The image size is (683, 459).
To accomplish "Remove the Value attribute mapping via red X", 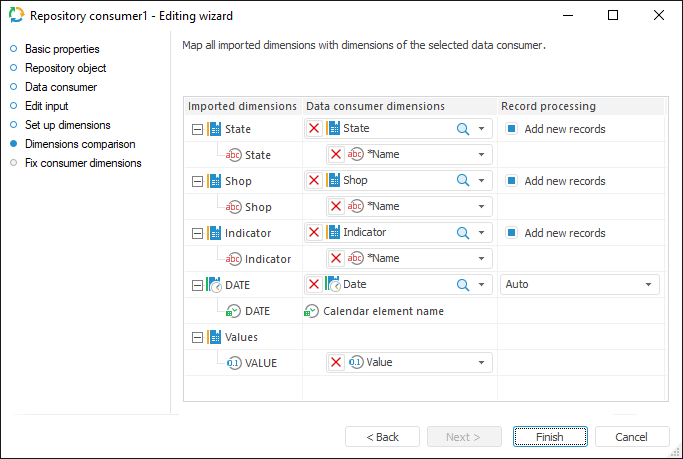I will (336, 362).
